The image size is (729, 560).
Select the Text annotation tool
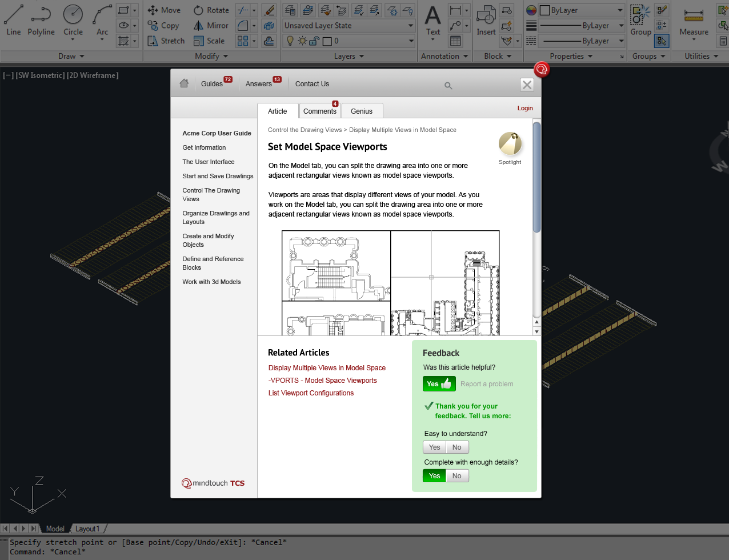433,21
